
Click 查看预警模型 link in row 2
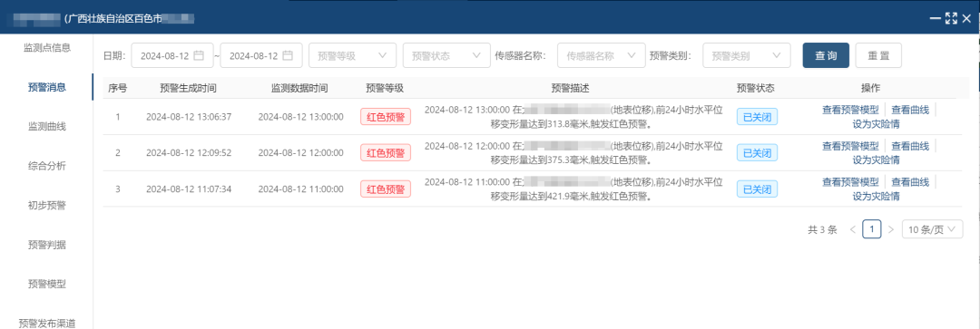coord(850,146)
